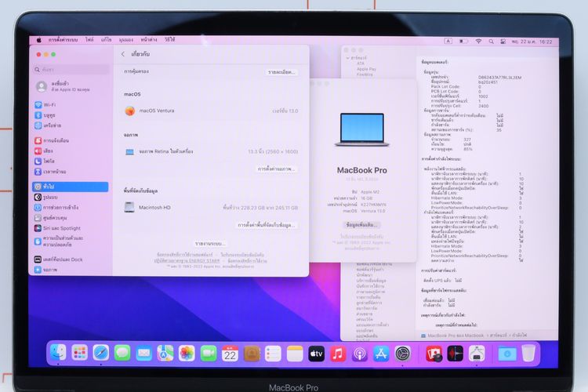The image size is (588, 392).
Task: Click the input source A menu bar icon
Action: click(x=448, y=42)
